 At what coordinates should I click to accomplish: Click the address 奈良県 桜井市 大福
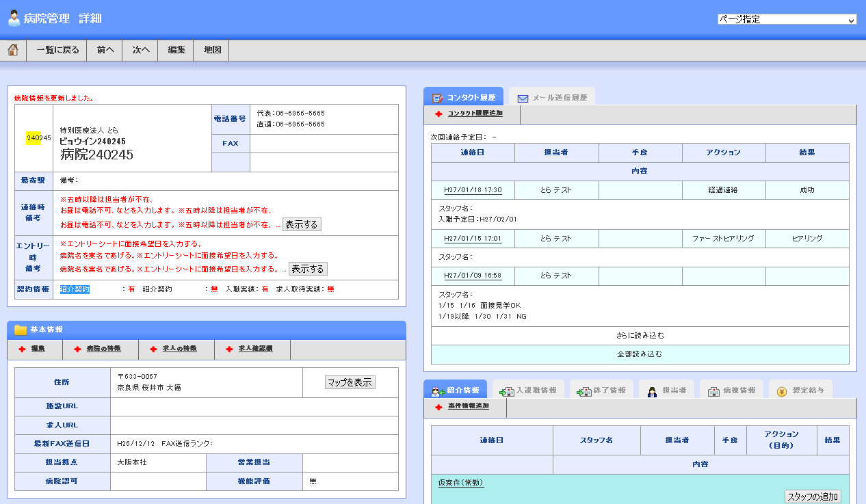click(x=149, y=388)
